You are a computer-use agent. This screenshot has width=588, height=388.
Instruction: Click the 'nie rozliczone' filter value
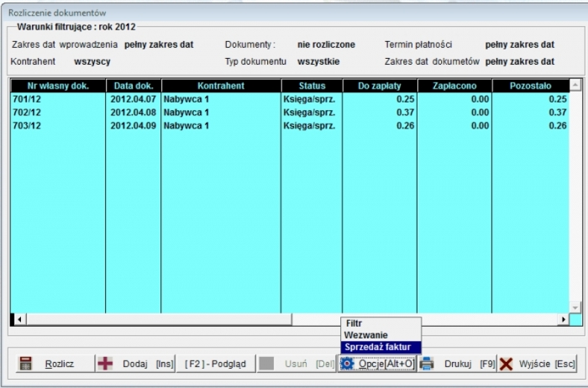[326, 45]
